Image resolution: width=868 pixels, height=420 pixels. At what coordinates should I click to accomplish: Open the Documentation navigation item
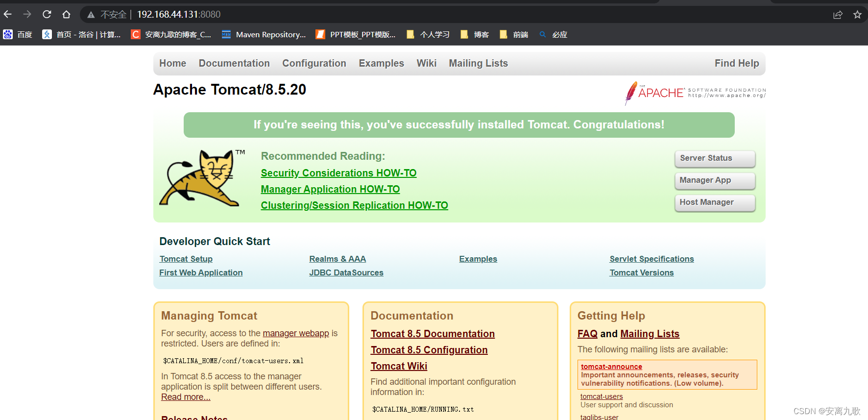[234, 63]
